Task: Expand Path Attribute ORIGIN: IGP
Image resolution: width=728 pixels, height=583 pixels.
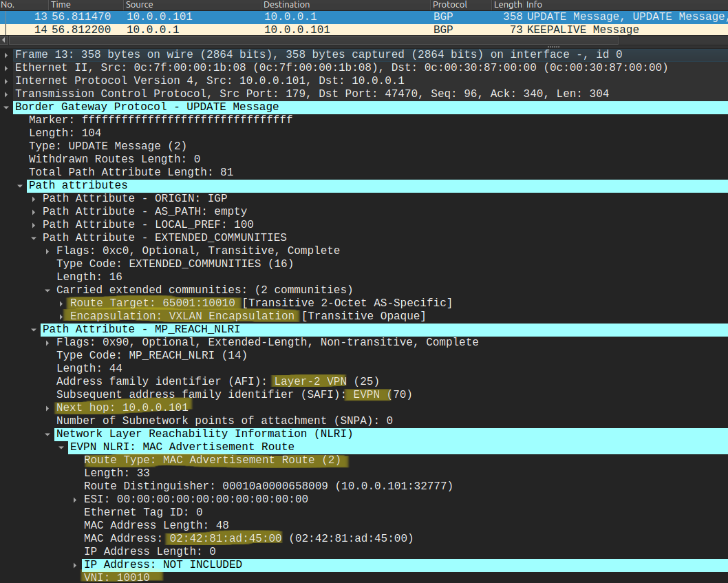Action: click(x=34, y=199)
